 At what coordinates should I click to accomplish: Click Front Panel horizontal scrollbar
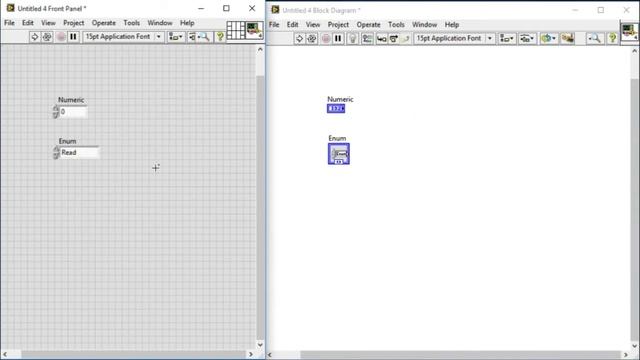(133, 354)
